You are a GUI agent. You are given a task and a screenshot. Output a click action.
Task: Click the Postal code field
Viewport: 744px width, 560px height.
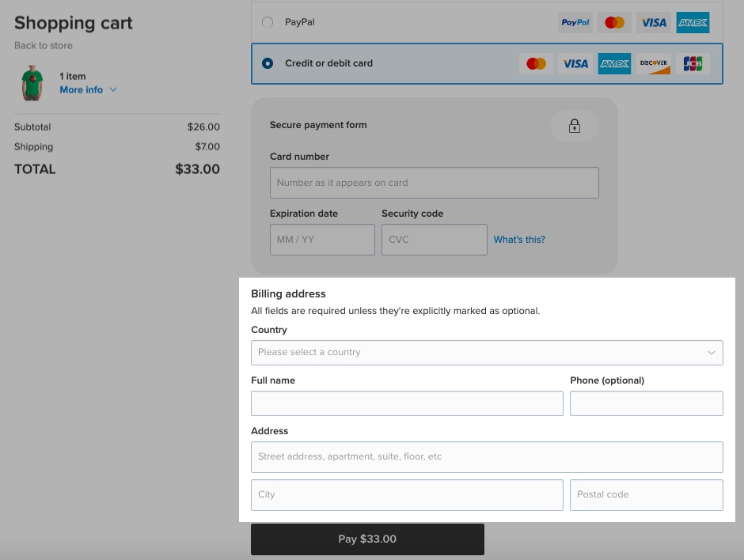pyautogui.click(x=646, y=494)
